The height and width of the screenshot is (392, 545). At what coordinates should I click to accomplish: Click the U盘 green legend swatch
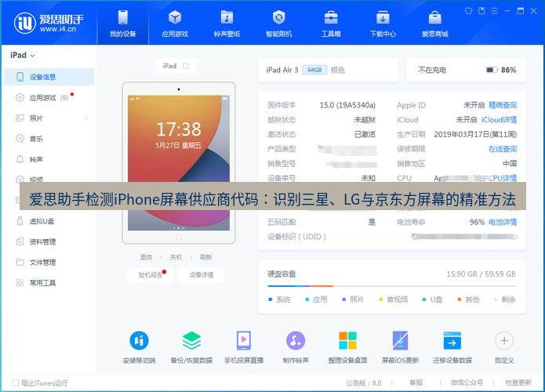coord(424,299)
